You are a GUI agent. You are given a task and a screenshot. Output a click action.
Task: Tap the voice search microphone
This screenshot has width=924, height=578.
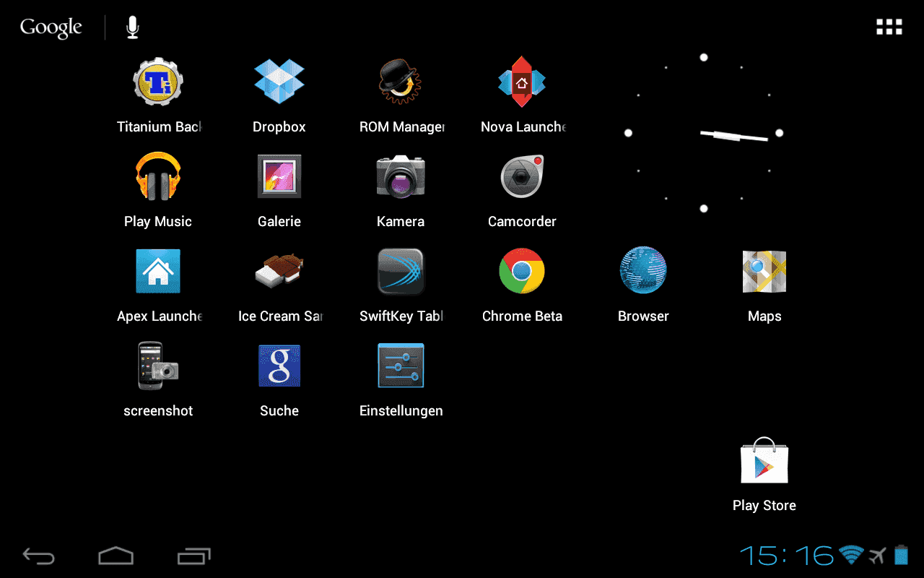tap(132, 27)
